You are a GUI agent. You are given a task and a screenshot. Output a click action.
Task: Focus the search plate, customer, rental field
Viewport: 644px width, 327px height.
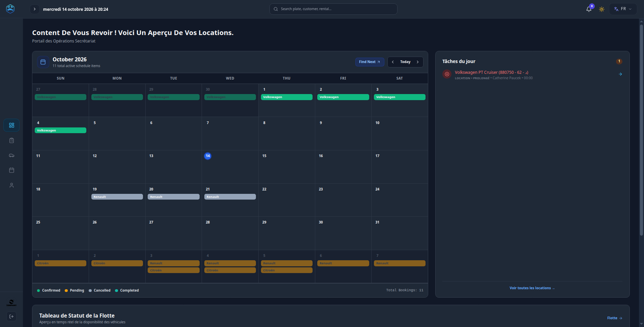pyautogui.click(x=333, y=9)
